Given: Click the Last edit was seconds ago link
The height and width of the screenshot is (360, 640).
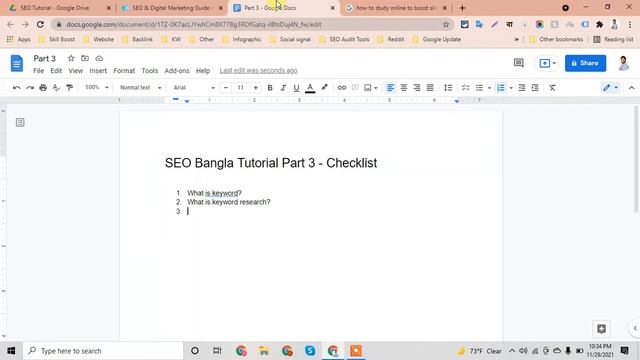Looking at the screenshot, I should point(258,71).
